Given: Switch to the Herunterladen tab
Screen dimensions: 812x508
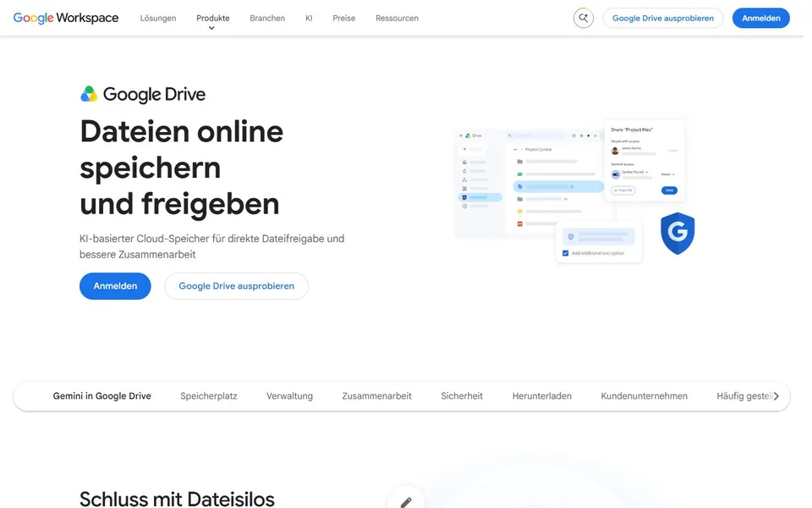Looking at the screenshot, I should point(541,396).
